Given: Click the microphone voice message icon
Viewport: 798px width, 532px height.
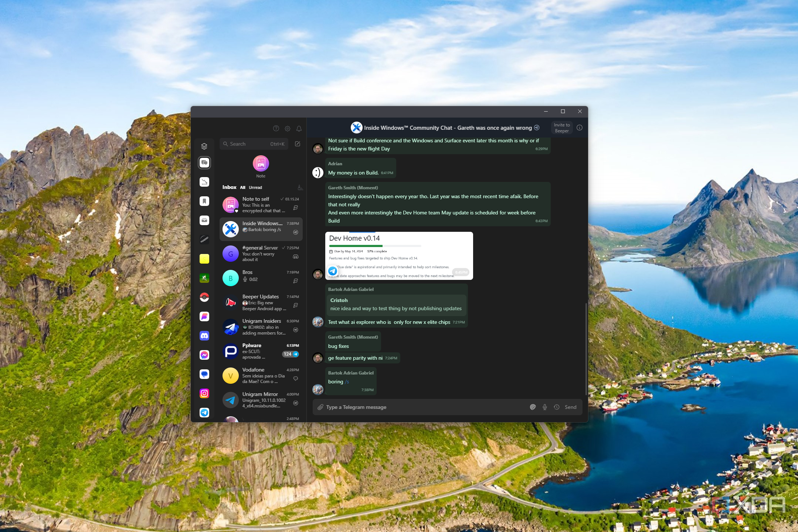Looking at the screenshot, I should point(545,407).
